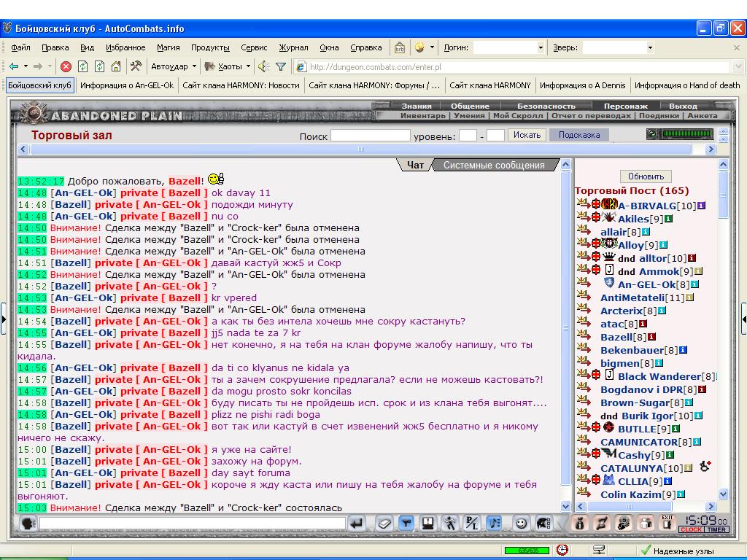Screen dimensions: 747x560
Task: Click the green 635/635 status bar indicator
Action: 527,550
